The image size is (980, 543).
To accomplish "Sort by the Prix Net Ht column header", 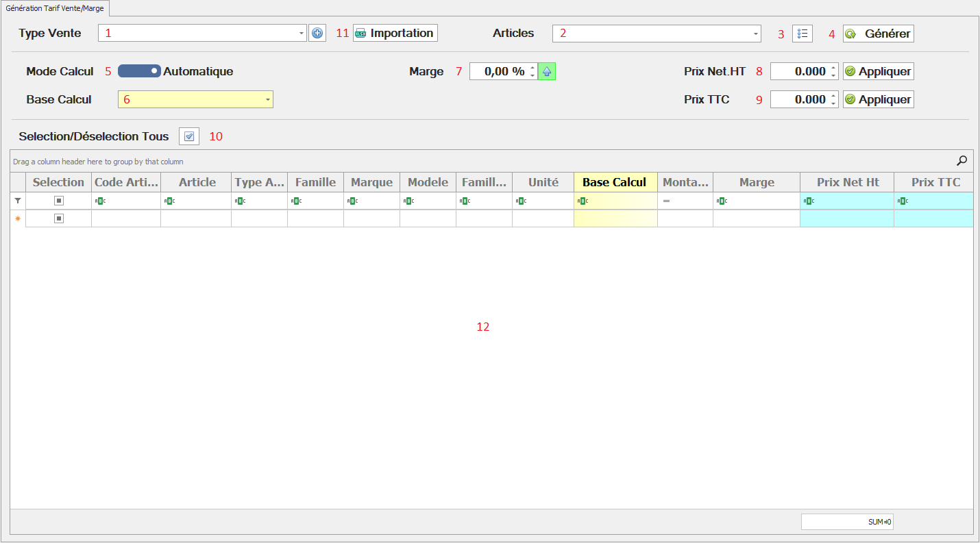I will 847,182.
